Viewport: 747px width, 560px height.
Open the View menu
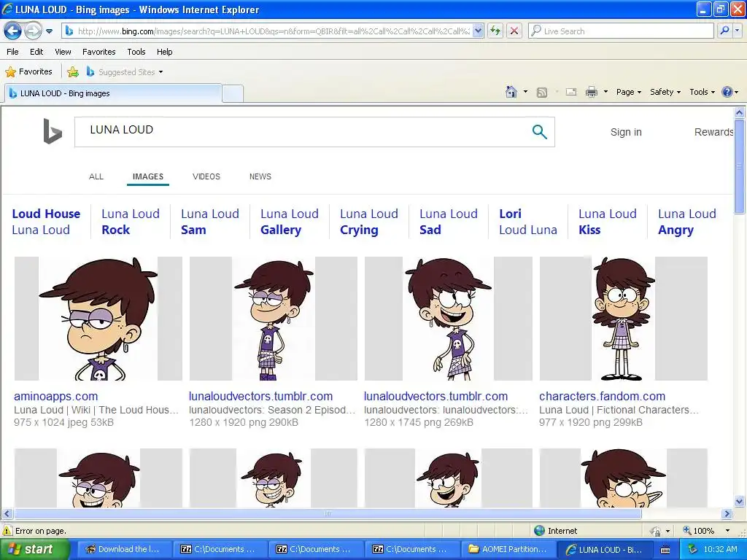click(x=63, y=52)
